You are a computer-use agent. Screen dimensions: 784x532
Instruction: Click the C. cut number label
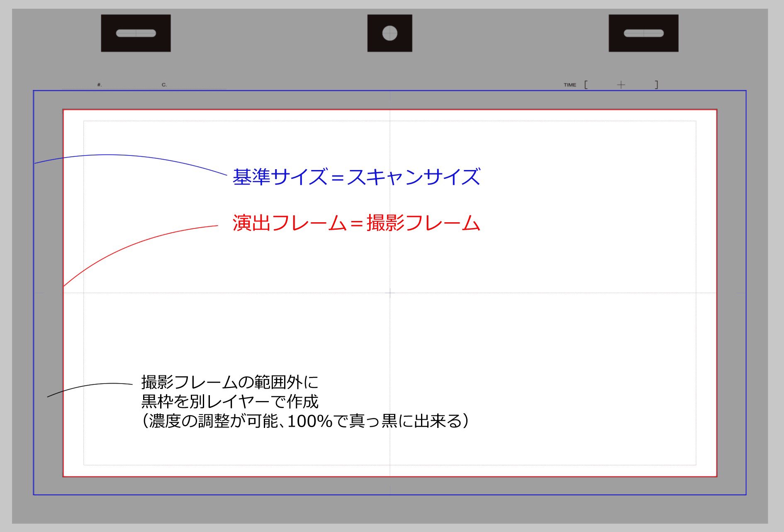164,85
